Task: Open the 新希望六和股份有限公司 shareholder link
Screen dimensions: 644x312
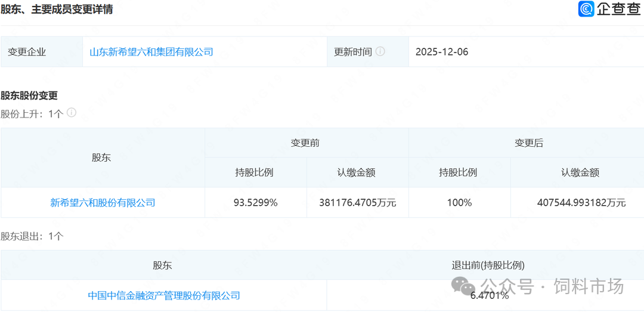Action: tap(103, 202)
